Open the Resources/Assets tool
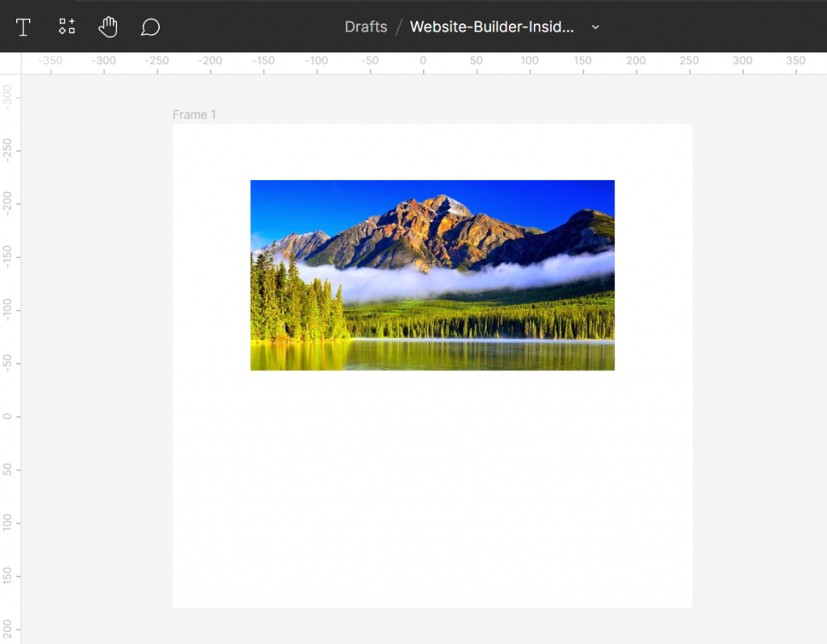Viewport: 827px width, 644px height. (66, 27)
